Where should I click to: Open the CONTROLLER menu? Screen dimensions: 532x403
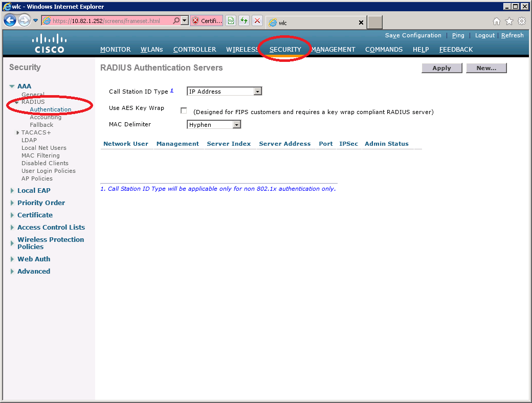(x=195, y=50)
